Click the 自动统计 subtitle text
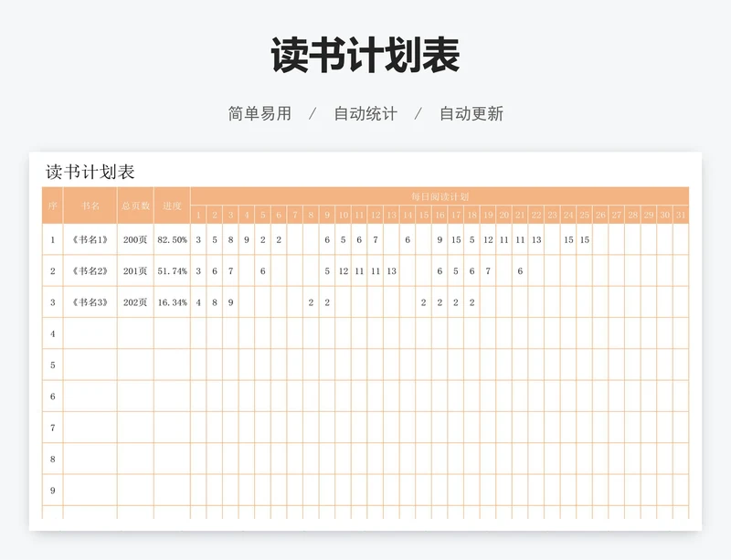The height and width of the screenshot is (560, 731). (365, 114)
